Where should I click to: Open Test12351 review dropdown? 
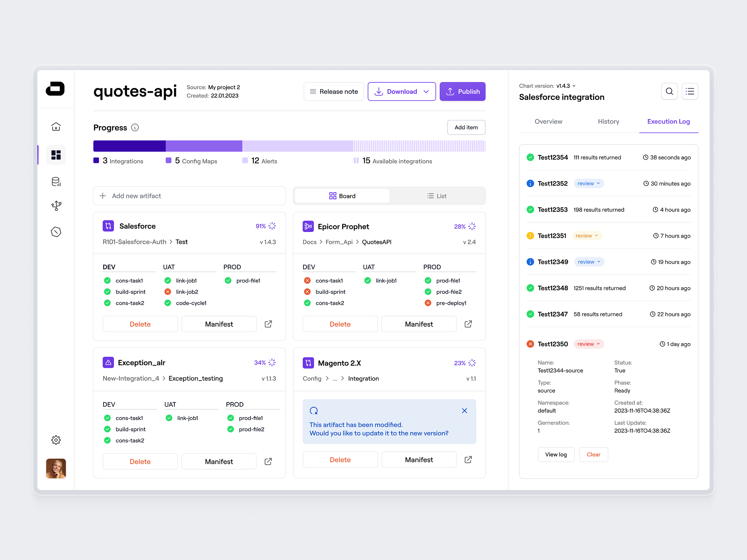587,236
